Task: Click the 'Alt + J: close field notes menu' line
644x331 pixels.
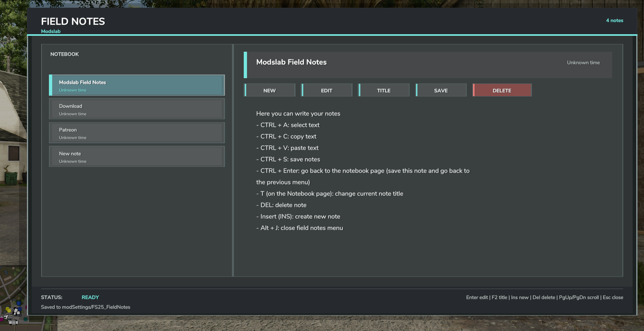Action: tap(300, 228)
